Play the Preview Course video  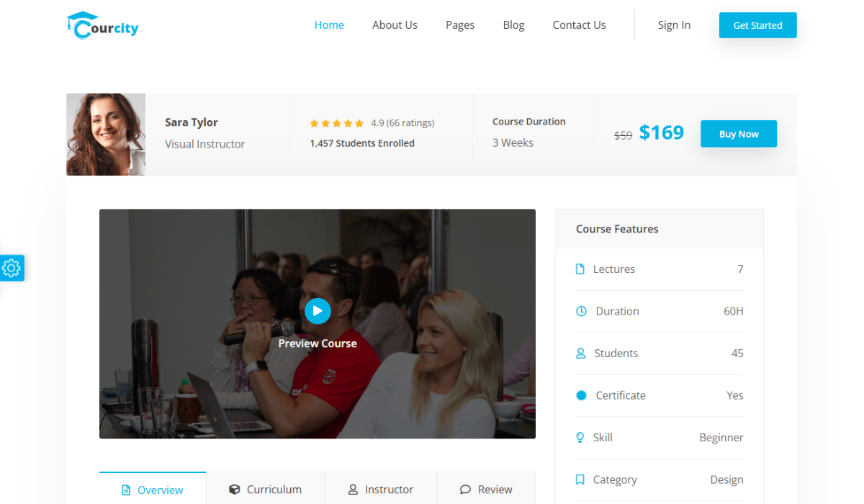(318, 311)
